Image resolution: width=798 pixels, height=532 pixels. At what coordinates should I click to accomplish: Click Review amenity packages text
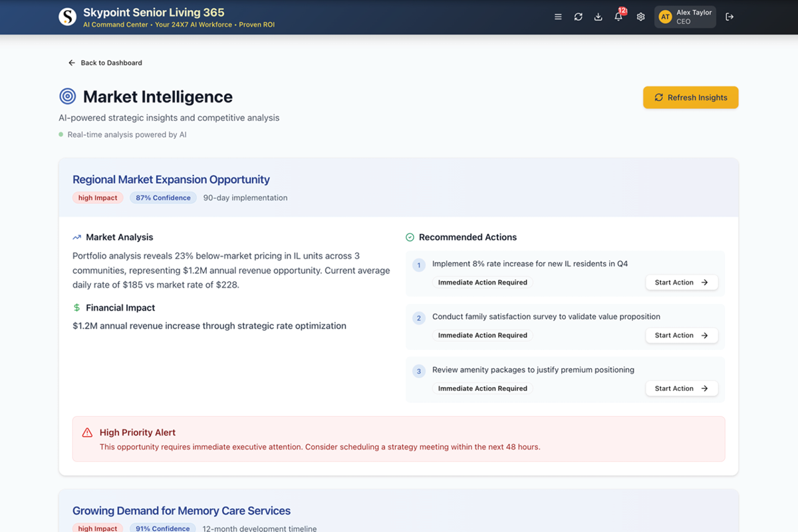533,370
